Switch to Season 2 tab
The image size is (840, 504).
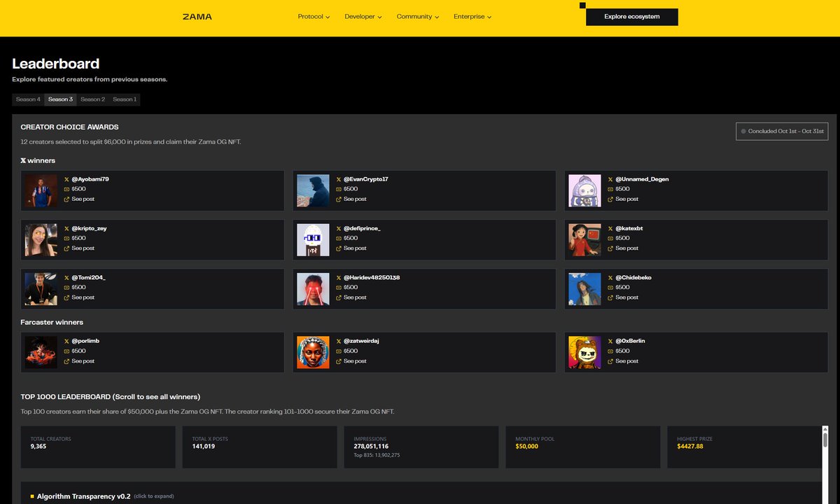tap(92, 99)
